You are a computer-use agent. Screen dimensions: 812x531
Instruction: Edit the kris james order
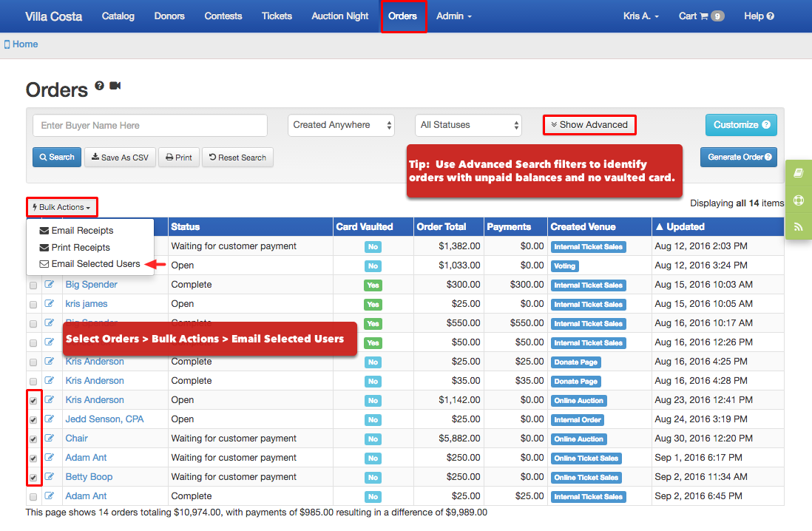(x=50, y=303)
